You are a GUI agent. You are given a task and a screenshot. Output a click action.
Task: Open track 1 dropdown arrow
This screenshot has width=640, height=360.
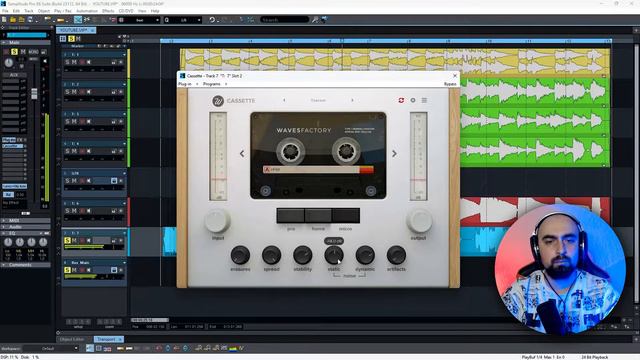[124, 54]
